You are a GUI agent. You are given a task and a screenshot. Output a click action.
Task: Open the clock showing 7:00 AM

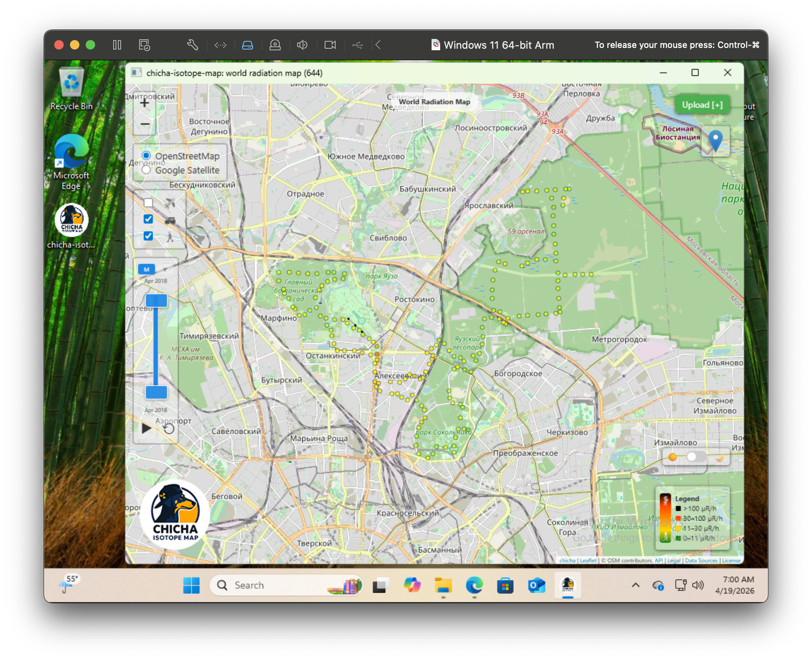click(735, 585)
